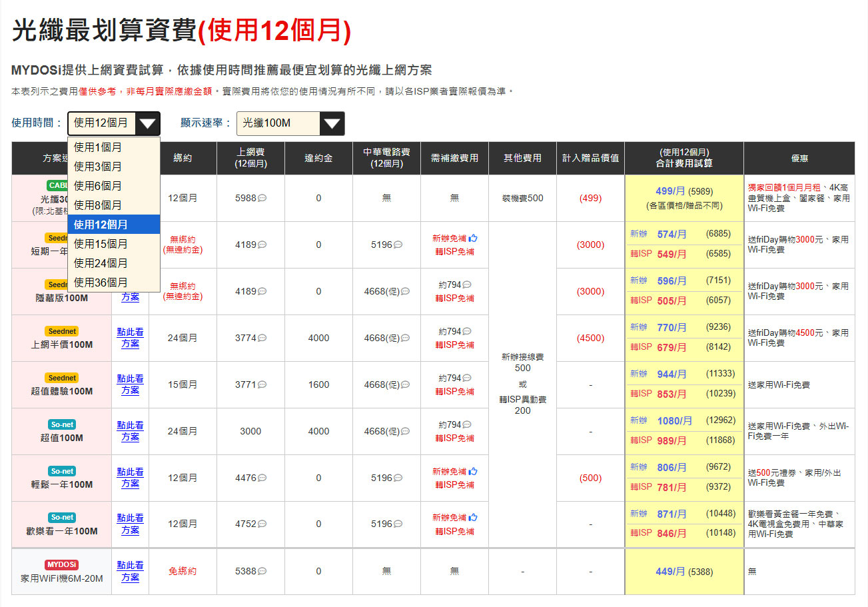Open 點此看方案 link for So-net 超值100M
This screenshot has width=868, height=607.
click(130, 431)
